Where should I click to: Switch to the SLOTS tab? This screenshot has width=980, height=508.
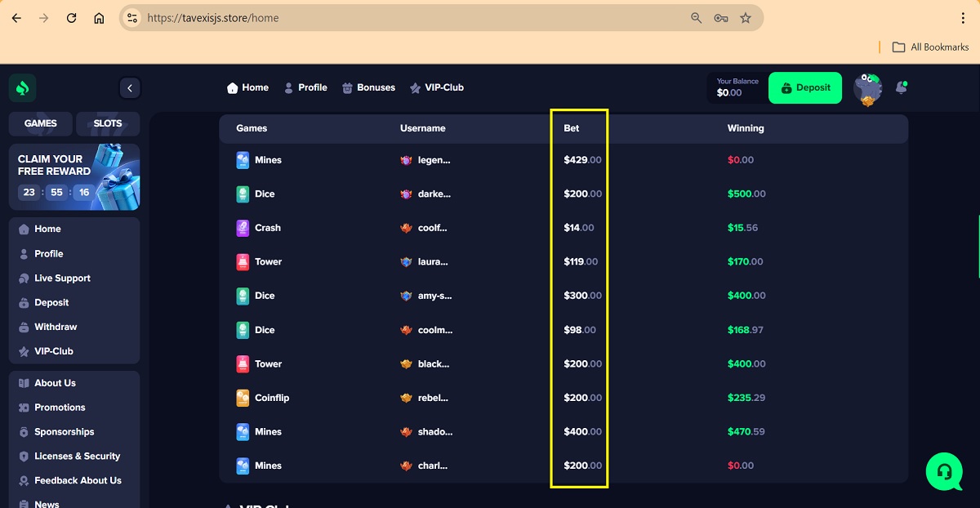tap(108, 123)
